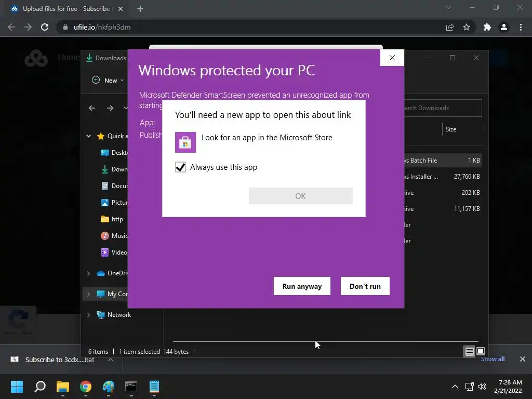Screen dimensions: 532x399
Task: Sort by the Size column header
Action: [463, 129]
